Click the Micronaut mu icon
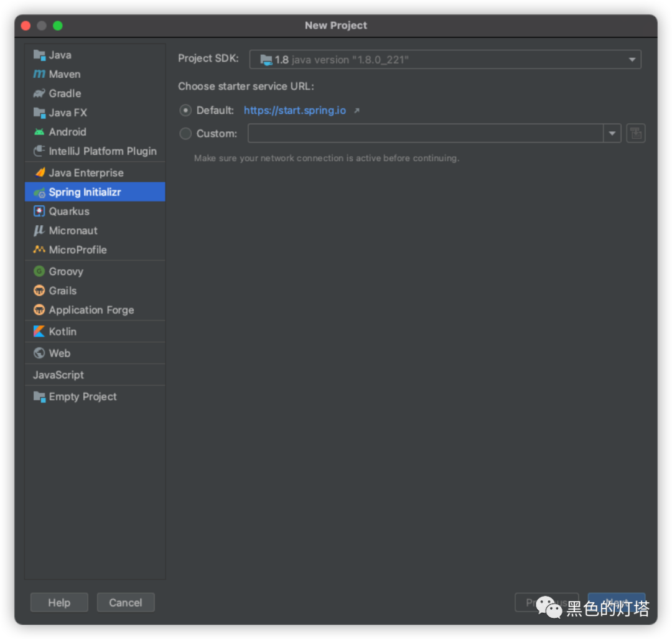Screen dimensions: 672x639 [x=39, y=231]
